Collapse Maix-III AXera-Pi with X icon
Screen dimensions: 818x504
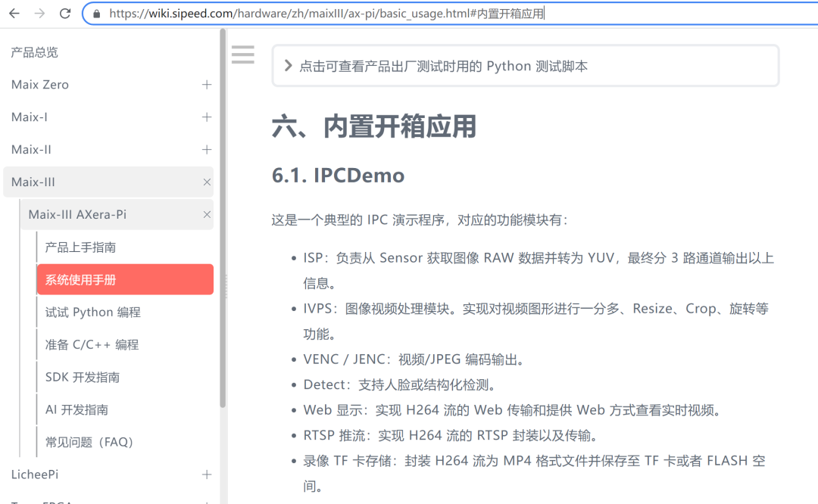[x=207, y=214]
